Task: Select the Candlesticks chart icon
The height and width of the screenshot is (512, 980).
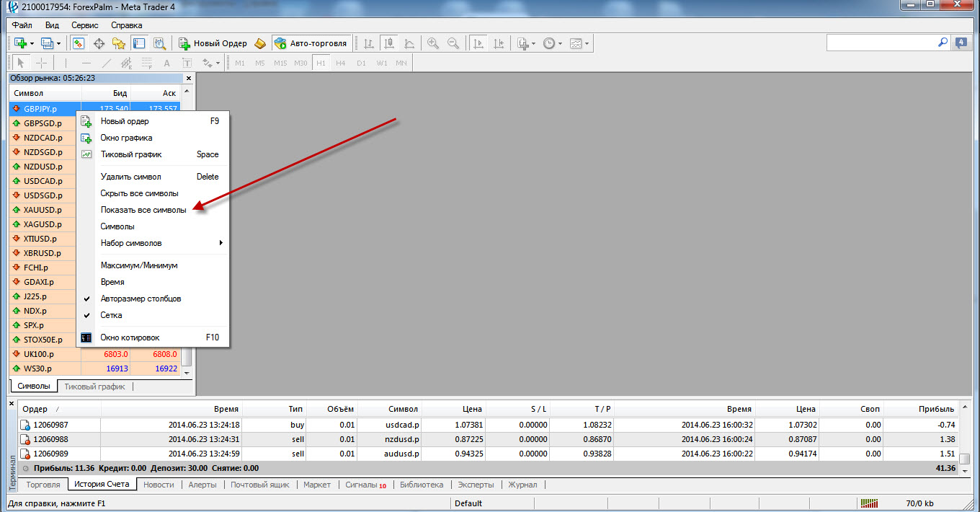Action: pyautogui.click(x=389, y=43)
